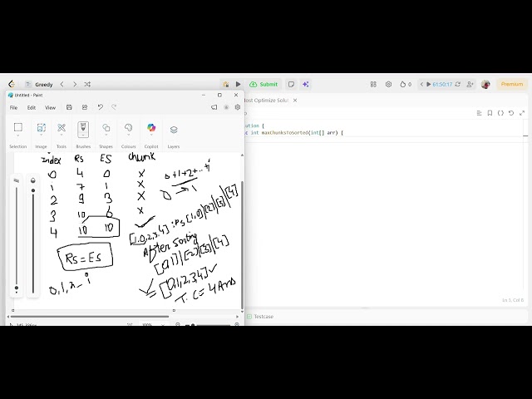Viewport: 532px width, 399px height.
Task: Select the rectangular Selection tool in Paint
Action: (18, 127)
